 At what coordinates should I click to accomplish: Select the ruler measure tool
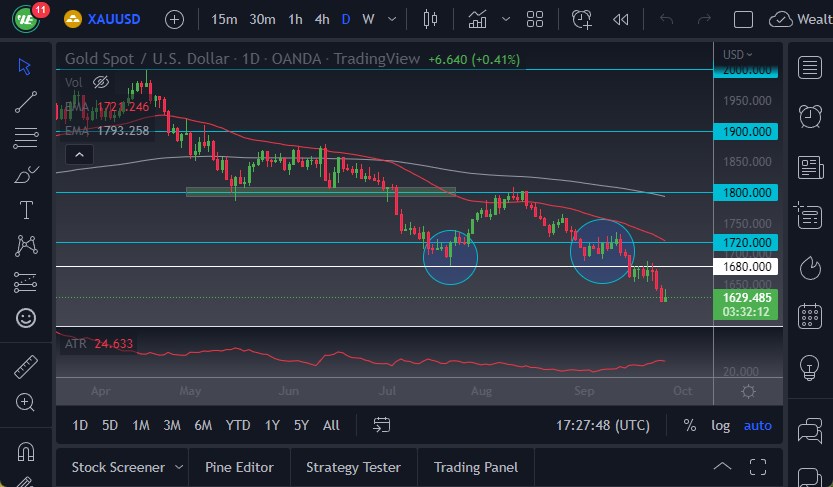pos(26,367)
